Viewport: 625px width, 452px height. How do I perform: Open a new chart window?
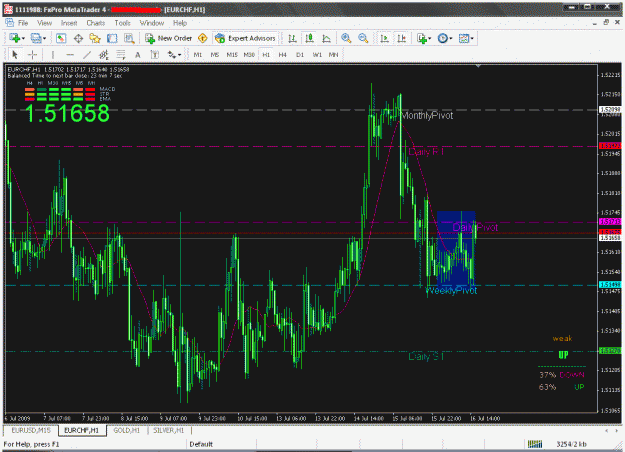tap(14, 38)
